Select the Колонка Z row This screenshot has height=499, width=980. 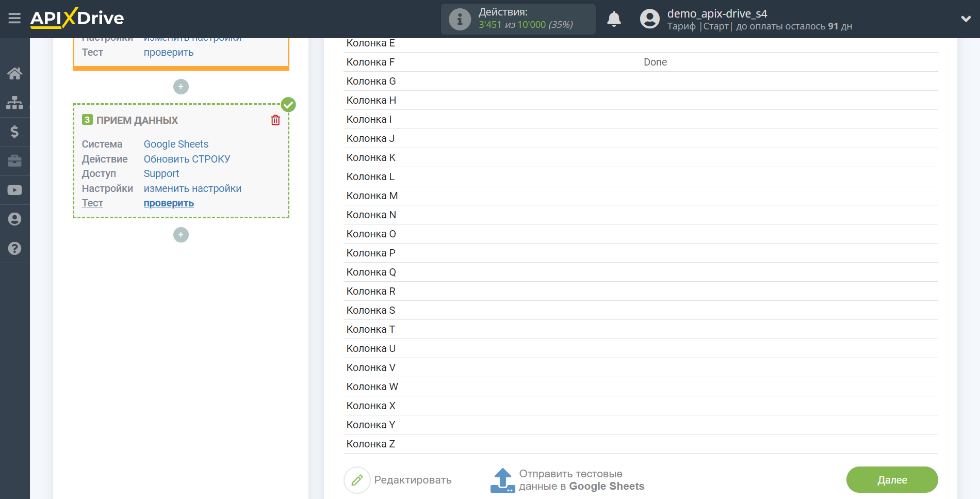(641, 444)
